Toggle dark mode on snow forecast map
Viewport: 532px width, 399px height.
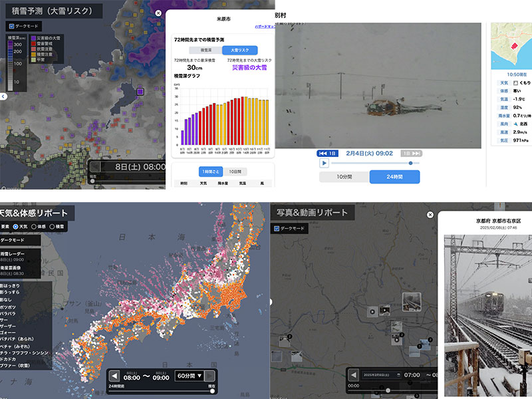pos(11,27)
